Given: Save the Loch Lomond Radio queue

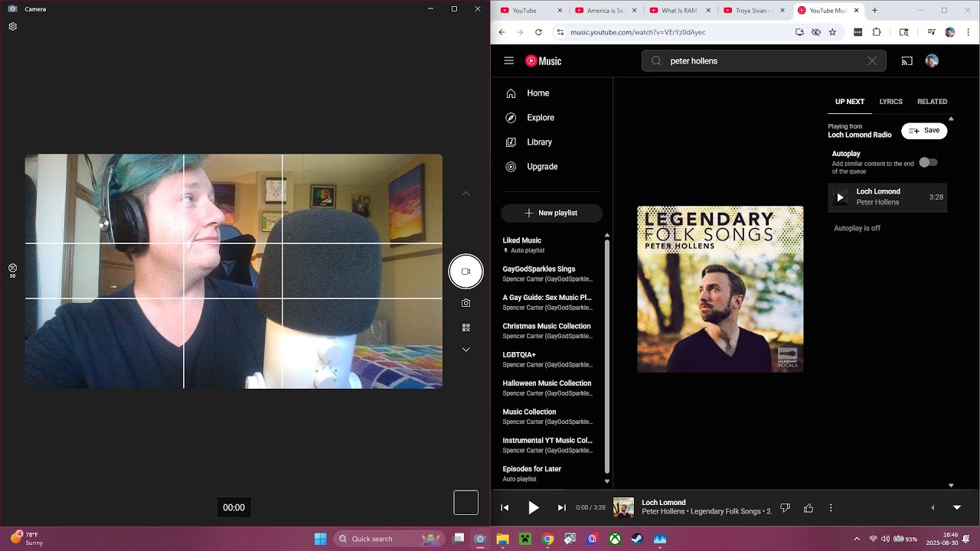Looking at the screenshot, I should (x=924, y=131).
